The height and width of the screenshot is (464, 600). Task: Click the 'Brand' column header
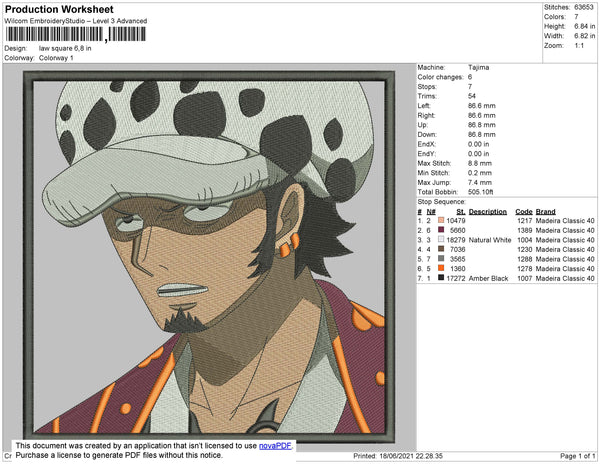545,212
